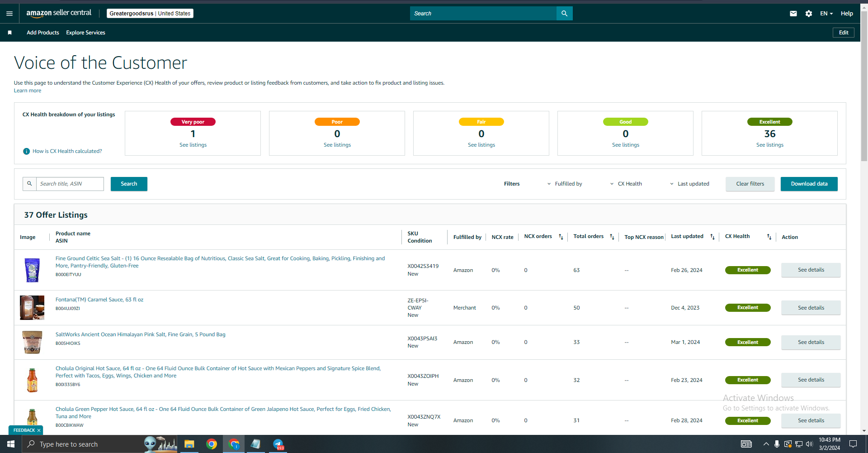See details for Celtic Sea Salt listing
Viewport: 868px width, 453px height.
point(811,270)
